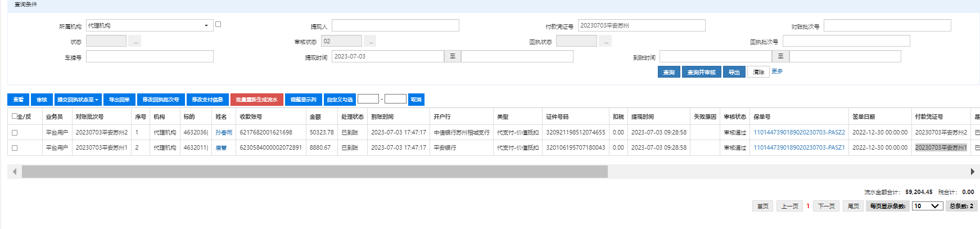Click the 审核 audit toolbar button
The height and width of the screenshot is (229, 980).
tap(42, 100)
